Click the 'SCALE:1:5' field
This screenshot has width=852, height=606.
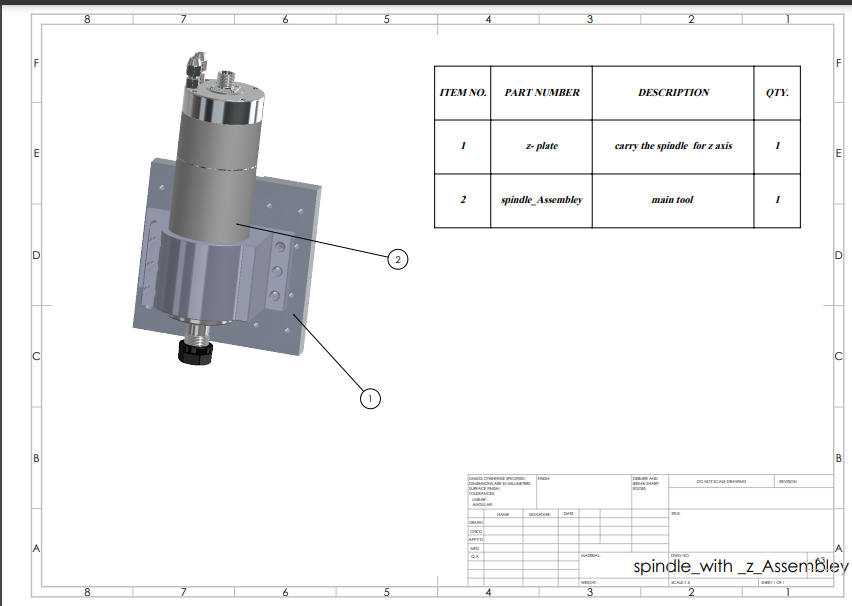(680, 583)
